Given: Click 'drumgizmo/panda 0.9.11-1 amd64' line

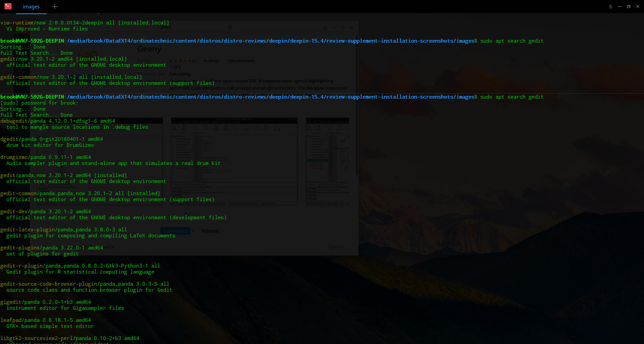Looking at the screenshot, I should coord(46,157).
